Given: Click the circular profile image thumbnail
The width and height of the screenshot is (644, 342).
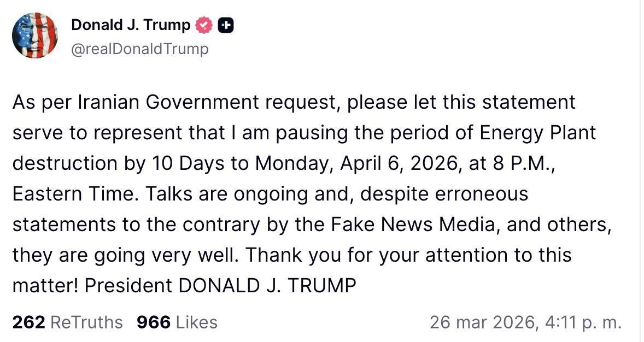Looking at the screenshot, I should click(35, 35).
